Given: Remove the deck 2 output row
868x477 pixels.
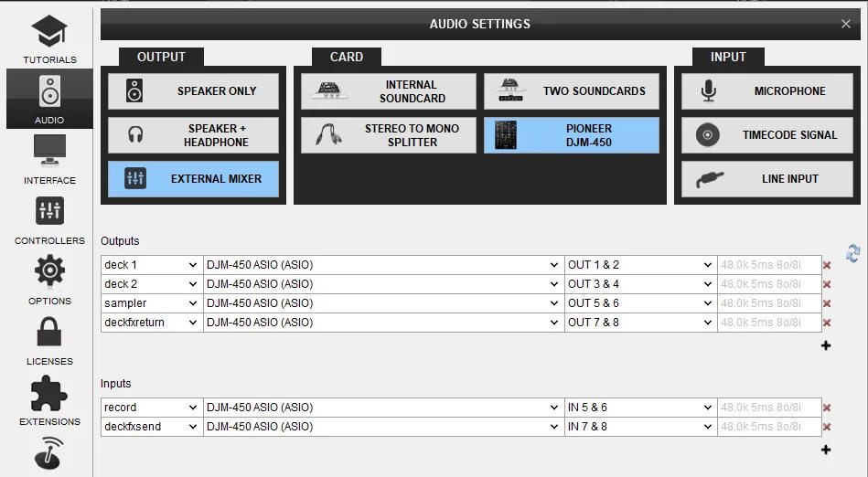Looking at the screenshot, I should (827, 284).
